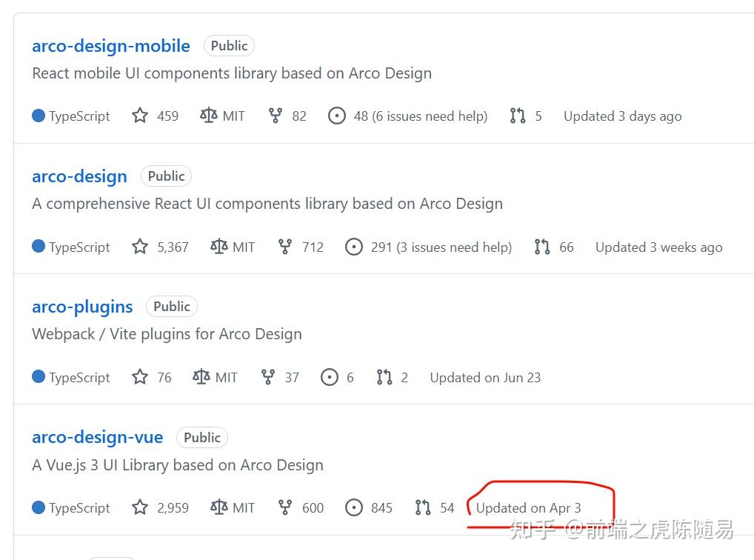Click the star icon showing 2,959 stars
This screenshot has width=754, height=560.
click(140, 507)
